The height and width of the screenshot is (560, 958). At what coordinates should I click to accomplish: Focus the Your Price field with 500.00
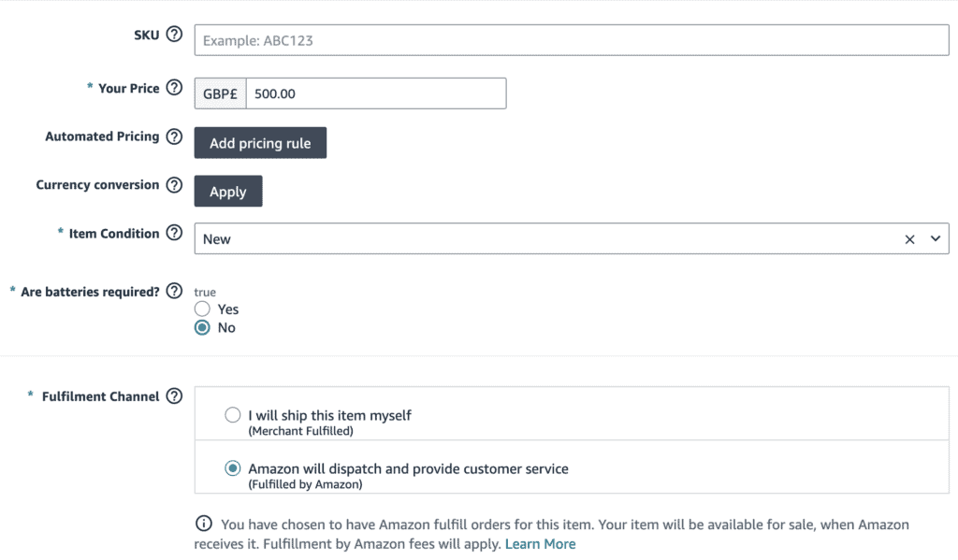coord(374,93)
